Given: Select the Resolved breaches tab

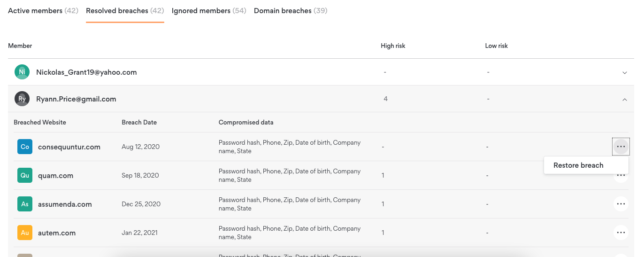Looking at the screenshot, I should pyautogui.click(x=125, y=11).
